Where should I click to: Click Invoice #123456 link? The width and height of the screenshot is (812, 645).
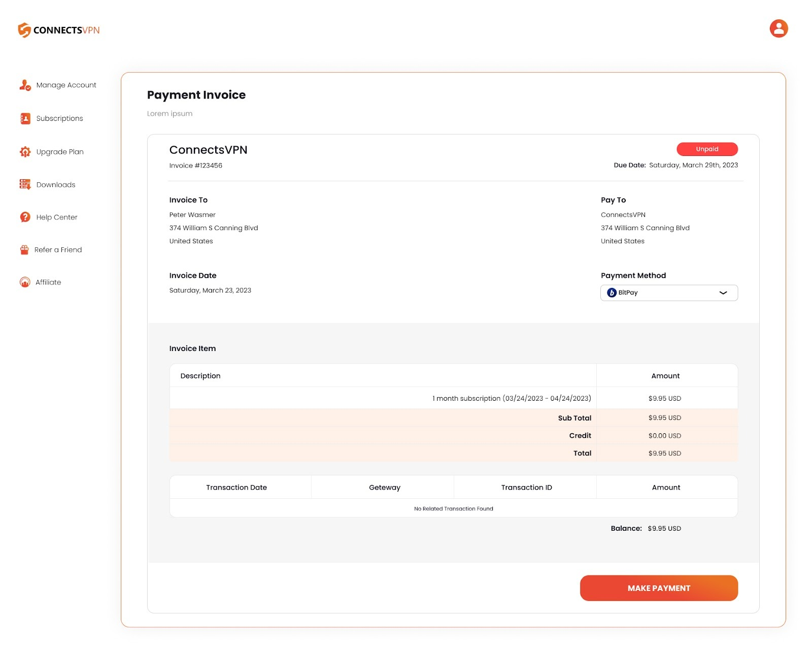(x=195, y=165)
